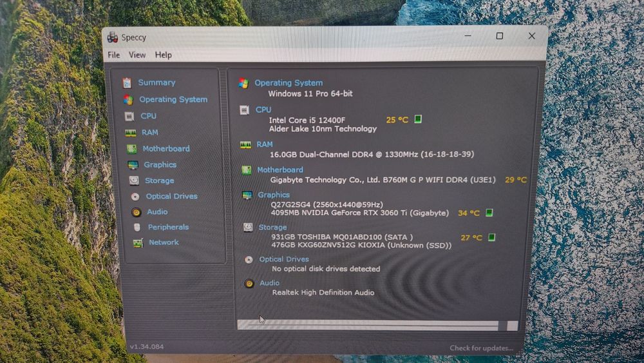Click the storage temperature status icon
Viewport: 644px width, 363px height.
click(491, 237)
